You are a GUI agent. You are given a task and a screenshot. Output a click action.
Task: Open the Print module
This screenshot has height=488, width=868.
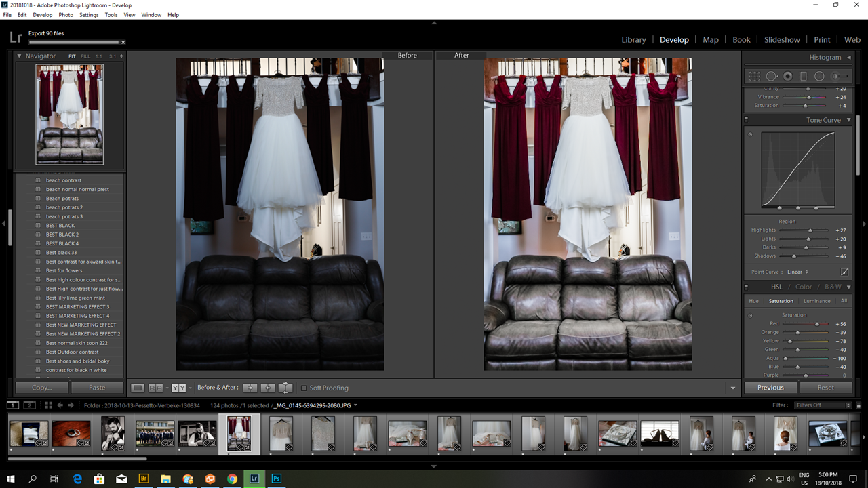tap(822, 40)
